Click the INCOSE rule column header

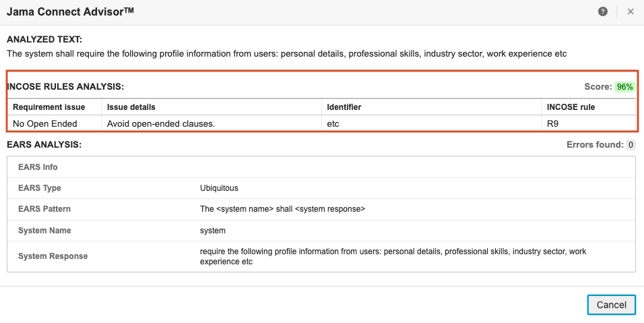pos(571,107)
